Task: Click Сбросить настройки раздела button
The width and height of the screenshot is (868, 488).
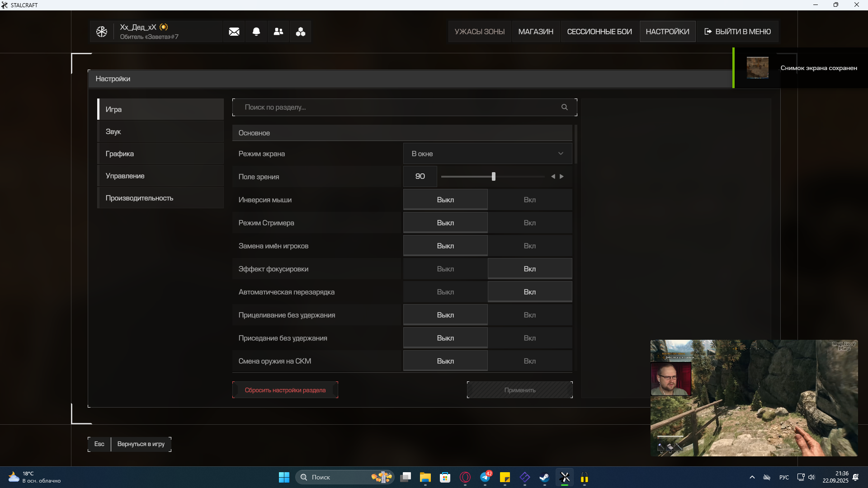Action: click(x=285, y=390)
